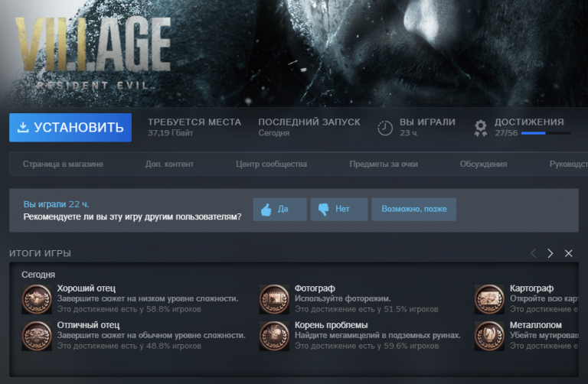Image resolution: width=588 pixels, height=384 pixels.
Task: Click the Сегодня label in game summary
Action: [38, 275]
